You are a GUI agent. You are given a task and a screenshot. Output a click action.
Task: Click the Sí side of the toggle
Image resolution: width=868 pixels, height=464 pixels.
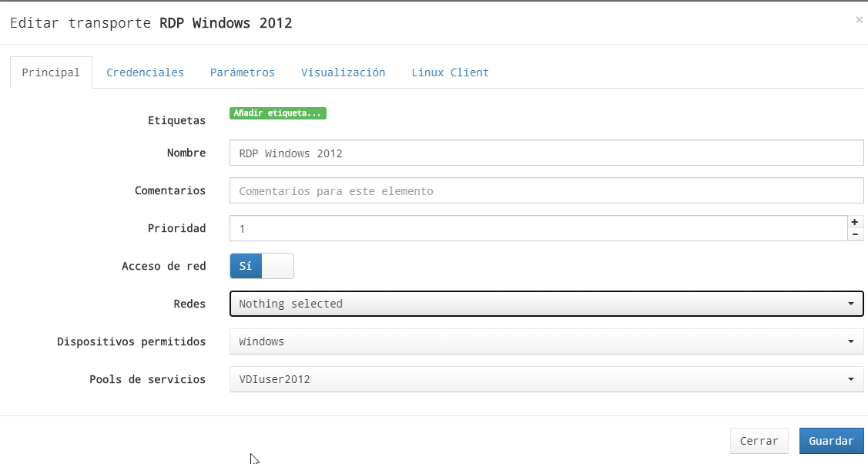point(246,266)
